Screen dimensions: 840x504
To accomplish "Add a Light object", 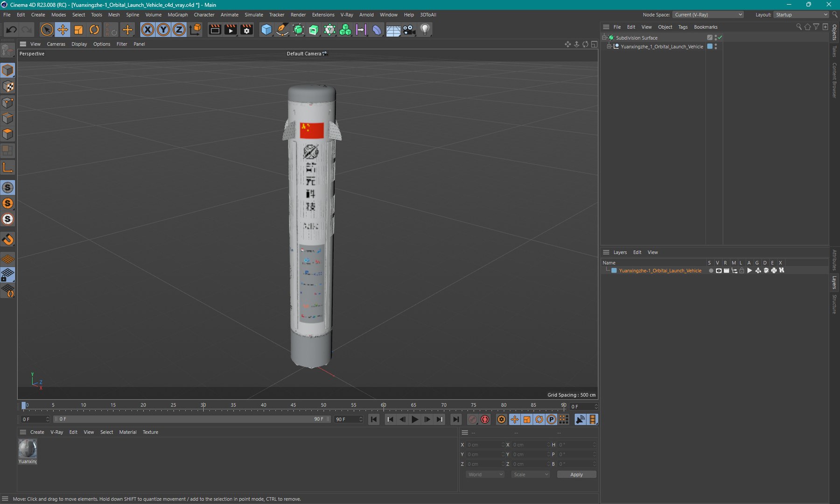I will (425, 30).
